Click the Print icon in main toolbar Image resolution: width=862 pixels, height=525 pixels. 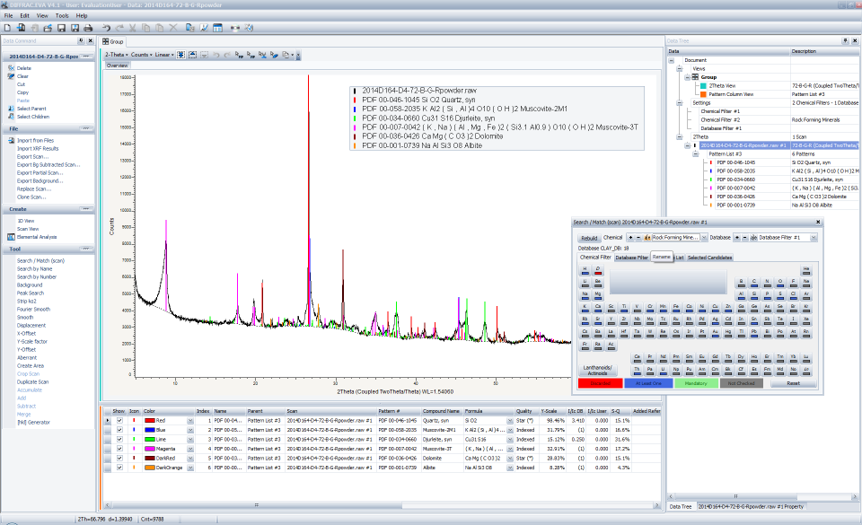[x=89, y=28]
